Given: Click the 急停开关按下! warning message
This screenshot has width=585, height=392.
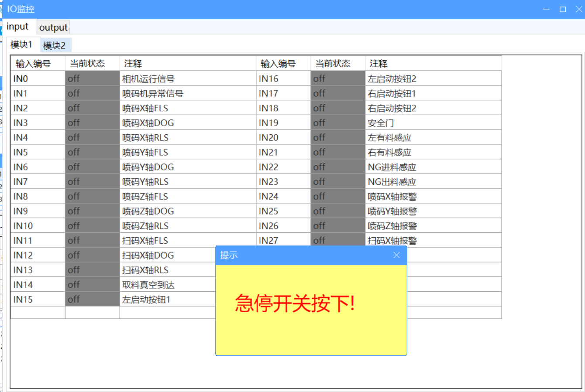Looking at the screenshot, I should click(295, 303).
